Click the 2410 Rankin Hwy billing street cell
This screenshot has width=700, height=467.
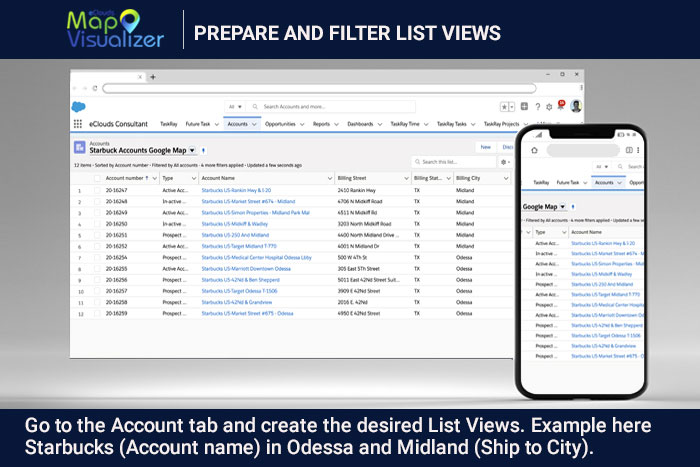[356, 190]
